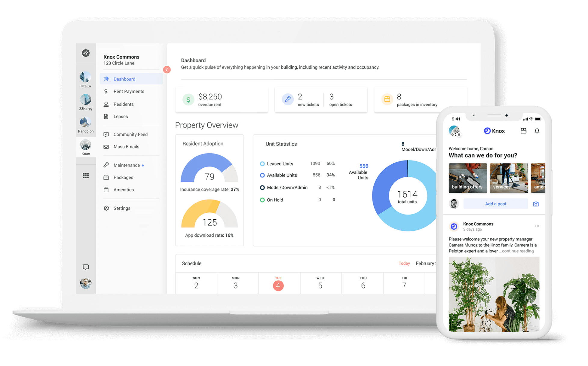Expand the post via continue reading
The height and width of the screenshot is (366, 588).
[x=516, y=251]
